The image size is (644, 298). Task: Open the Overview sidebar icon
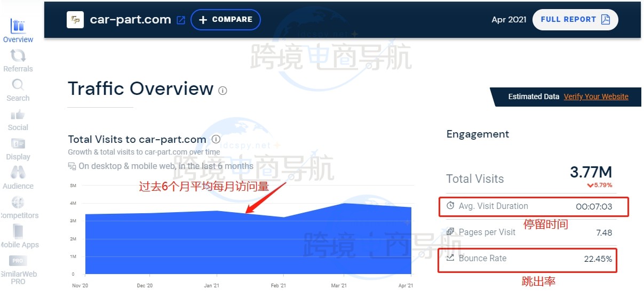pyautogui.click(x=18, y=26)
